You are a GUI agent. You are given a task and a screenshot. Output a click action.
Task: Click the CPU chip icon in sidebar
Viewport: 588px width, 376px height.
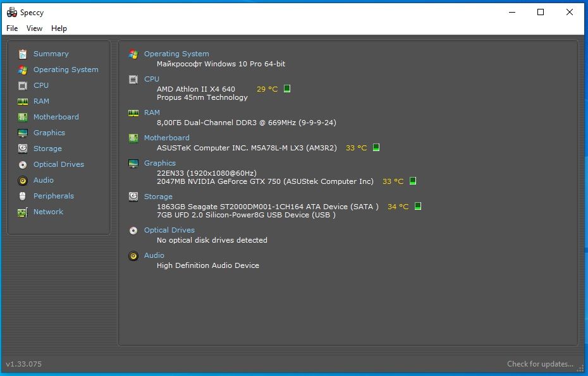[23, 85]
